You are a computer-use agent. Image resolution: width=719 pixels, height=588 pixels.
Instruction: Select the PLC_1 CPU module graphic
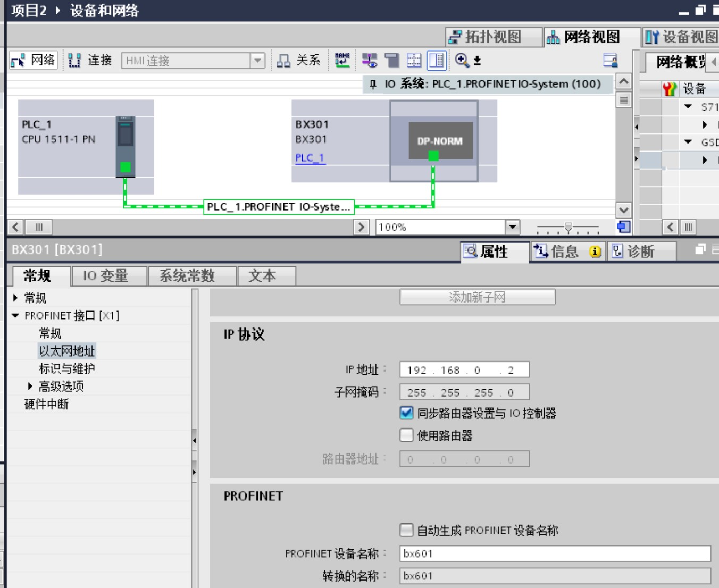click(x=126, y=147)
